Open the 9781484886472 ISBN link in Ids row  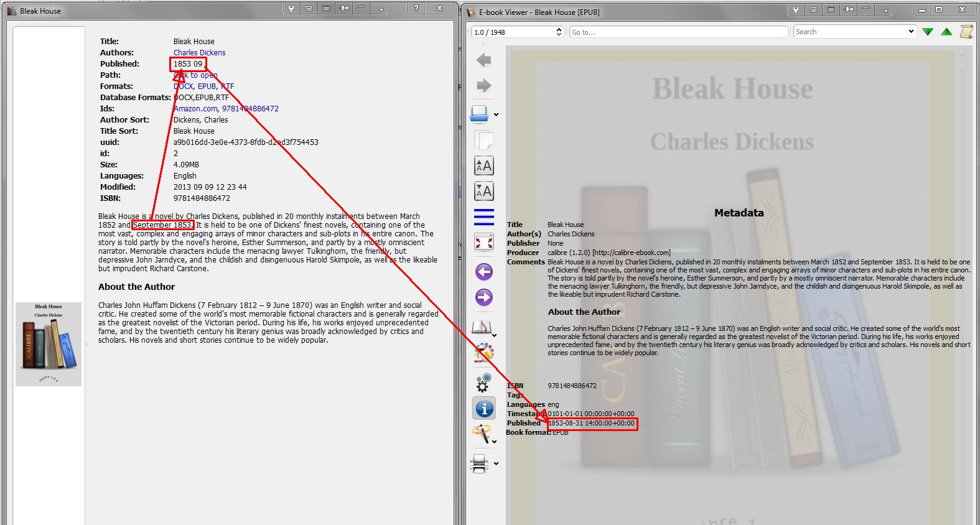(x=250, y=109)
